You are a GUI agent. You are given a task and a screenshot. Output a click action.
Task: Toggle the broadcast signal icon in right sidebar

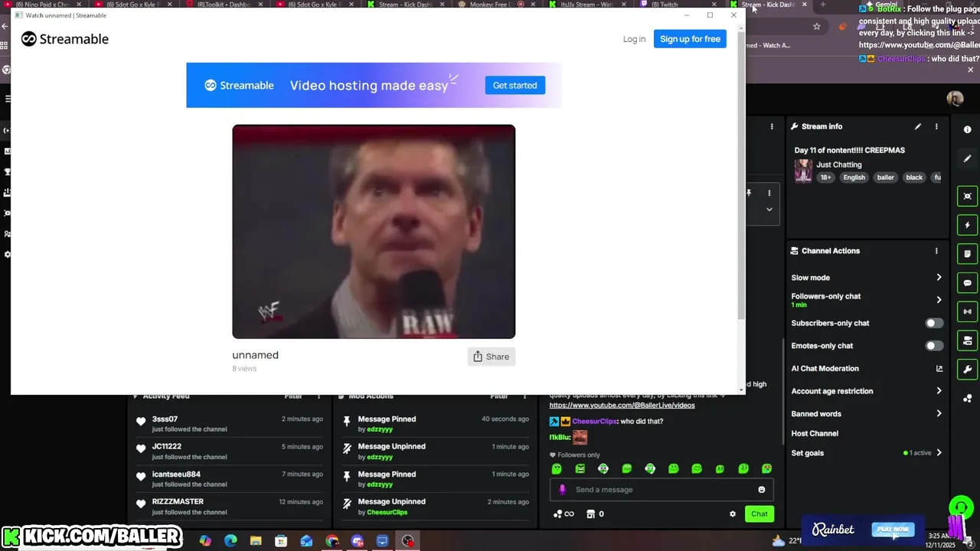[968, 311]
